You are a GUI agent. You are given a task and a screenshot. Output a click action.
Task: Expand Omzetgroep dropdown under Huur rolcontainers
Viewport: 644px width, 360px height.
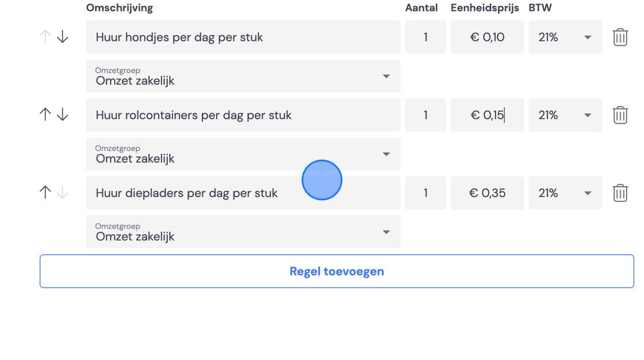[243, 154]
